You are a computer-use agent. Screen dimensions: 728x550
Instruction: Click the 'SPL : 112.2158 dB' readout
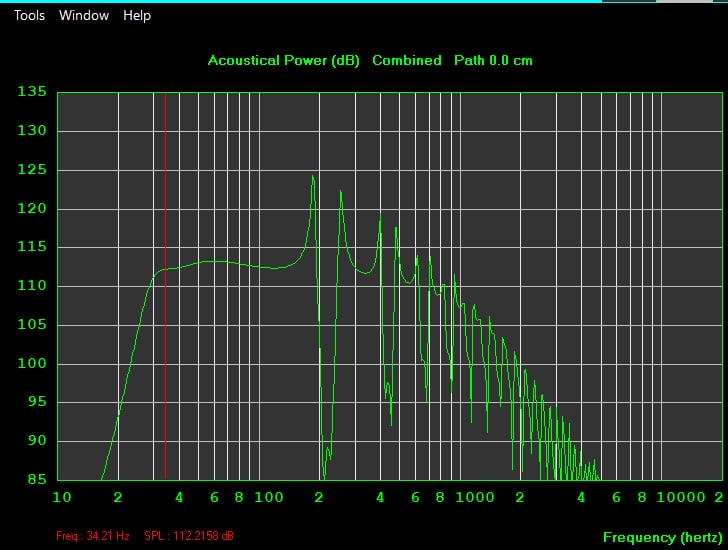189,536
